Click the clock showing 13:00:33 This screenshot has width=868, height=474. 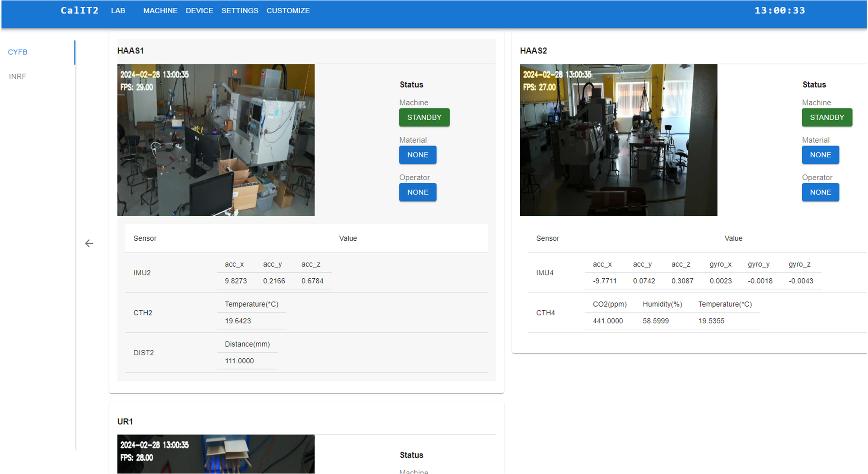[x=780, y=11]
